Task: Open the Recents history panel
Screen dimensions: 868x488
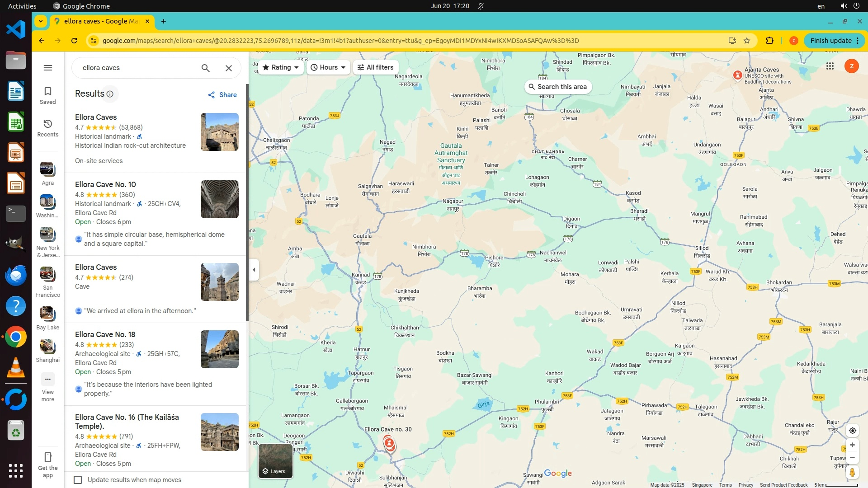Action: pos(48,128)
